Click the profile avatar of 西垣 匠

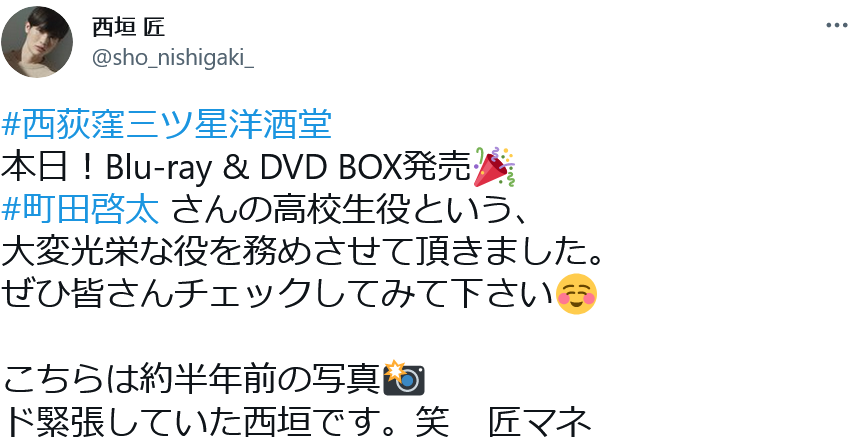(x=37, y=42)
